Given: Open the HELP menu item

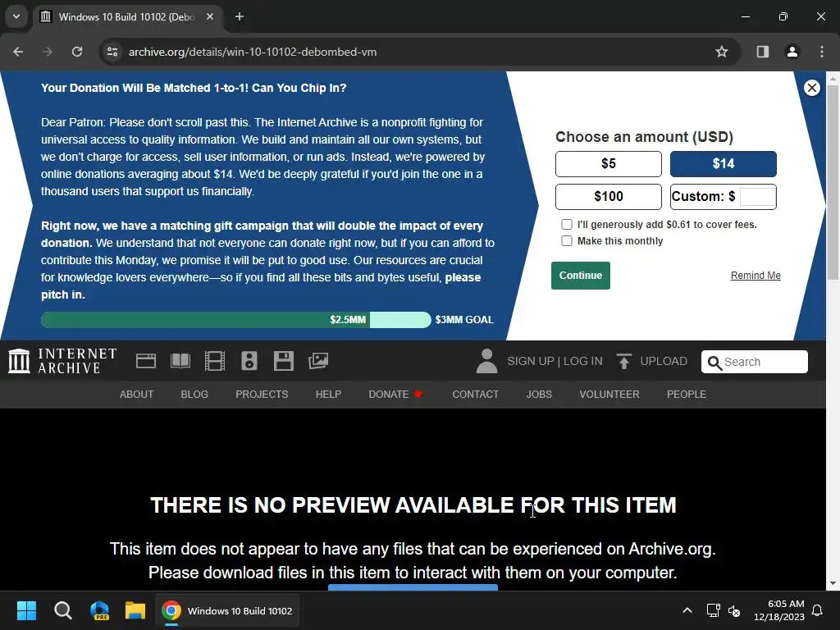Looking at the screenshot, I should click(328, 395).
